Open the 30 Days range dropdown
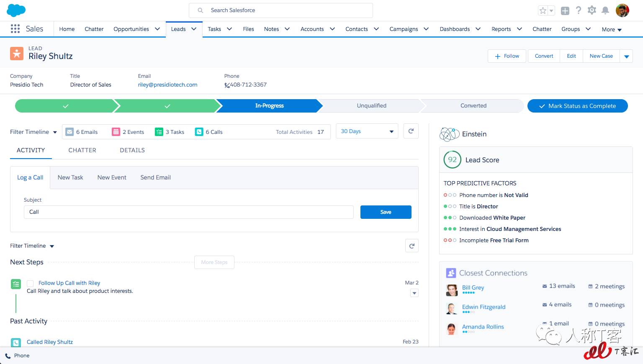This screenshot has width=643, height=364. click(x=367, y=131)
